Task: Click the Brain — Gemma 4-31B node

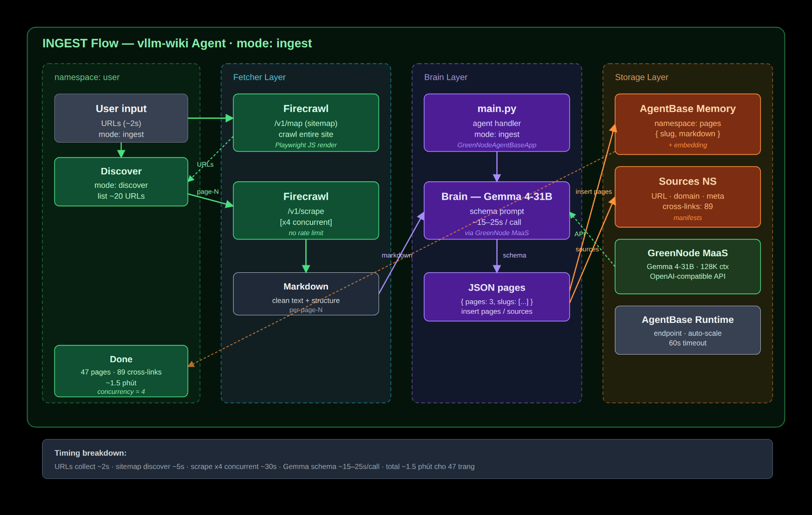Action: [496, 210]
